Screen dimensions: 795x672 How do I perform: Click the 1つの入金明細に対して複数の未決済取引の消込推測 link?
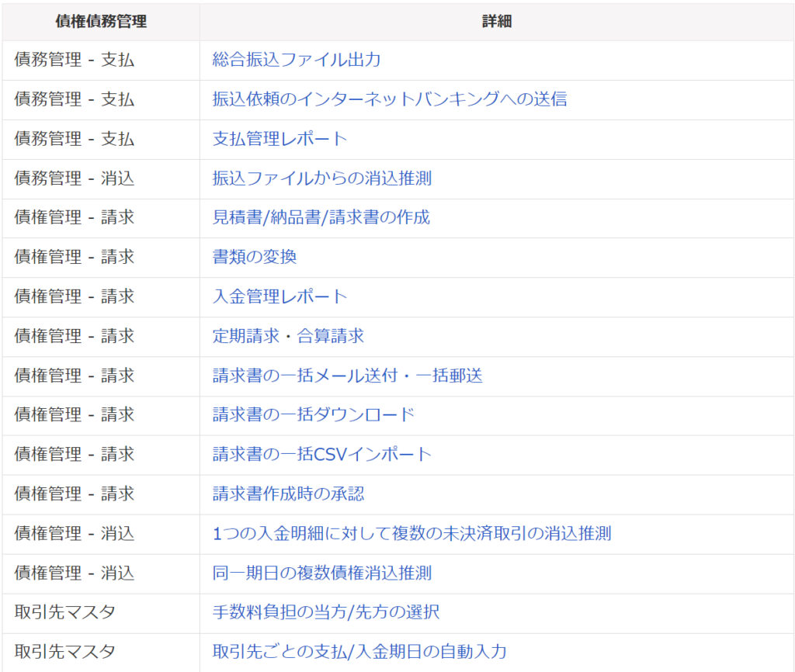pos(411,533)
